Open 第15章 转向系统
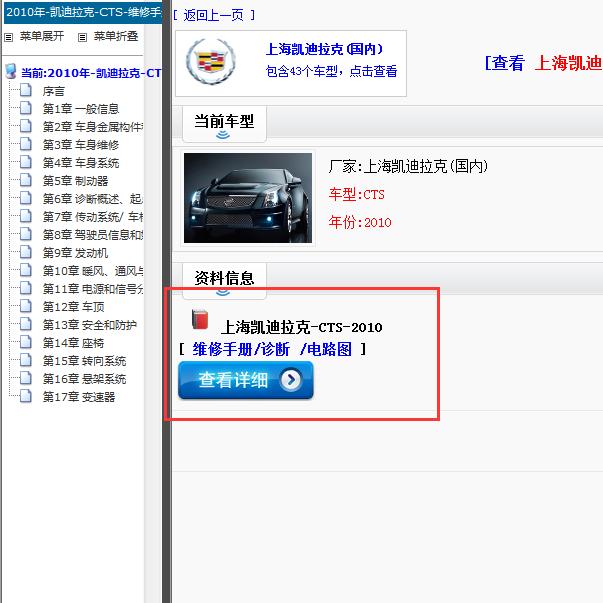The height and width of the screenshot is (603, 603). (84, 361)
